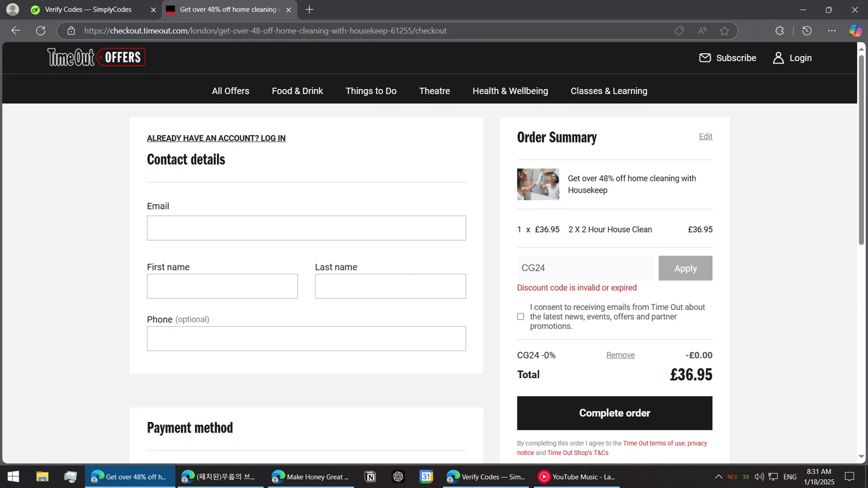Close the Verify Codes SimplyCodes tab
868x488 pixels.
[153, 10]
